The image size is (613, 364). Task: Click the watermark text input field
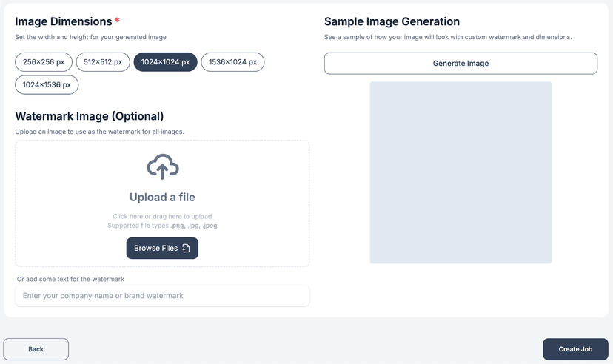pyautogui.click(x=162, y=296)
